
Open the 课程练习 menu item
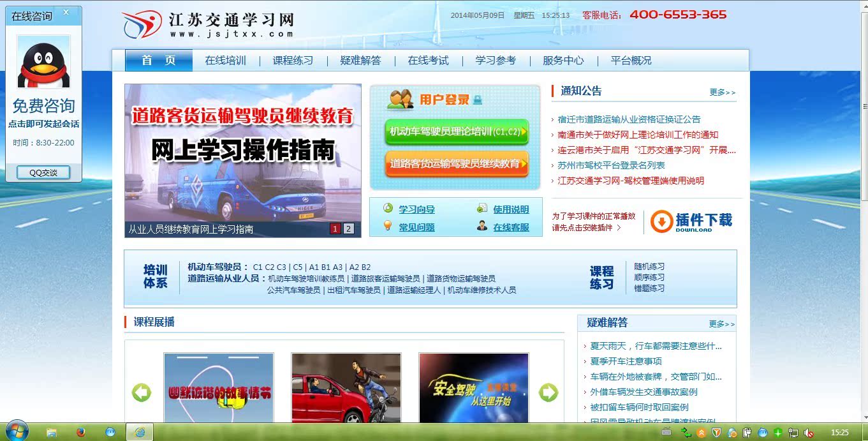click(292, 61)
